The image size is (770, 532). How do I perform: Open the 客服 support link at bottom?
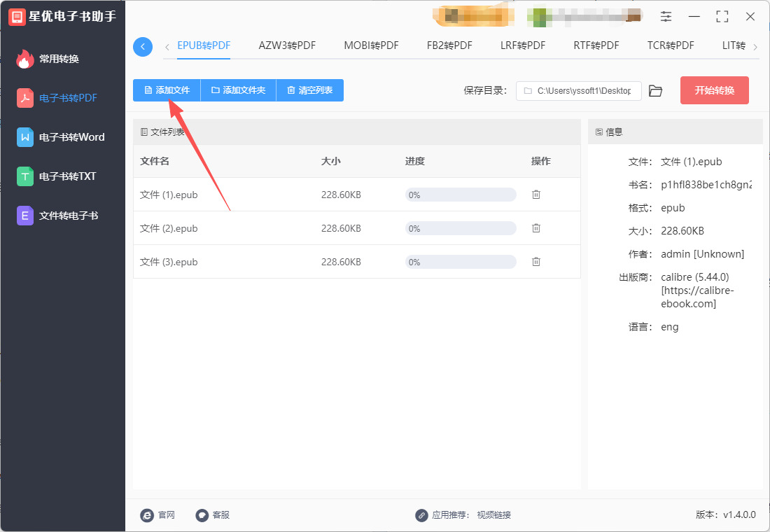coord(213,514)
